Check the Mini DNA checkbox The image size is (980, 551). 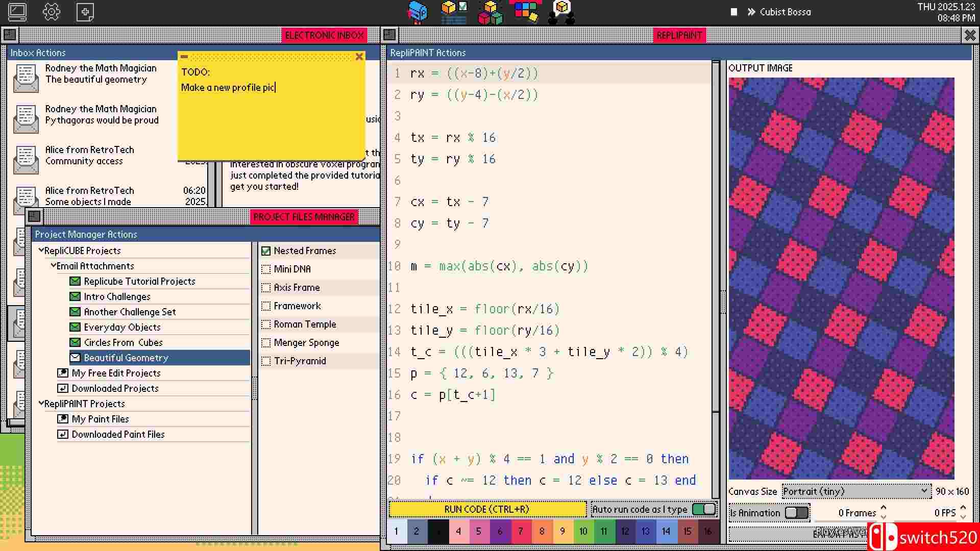pos(266,269)
